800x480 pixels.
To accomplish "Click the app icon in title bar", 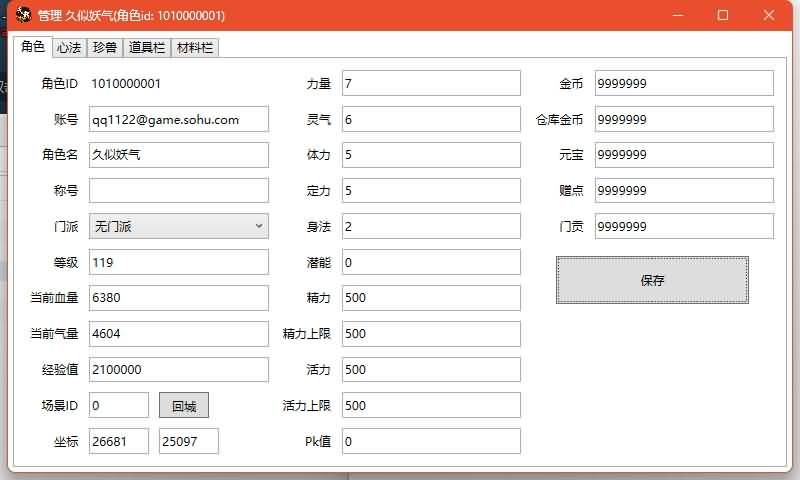I will [x=23, y=15].
